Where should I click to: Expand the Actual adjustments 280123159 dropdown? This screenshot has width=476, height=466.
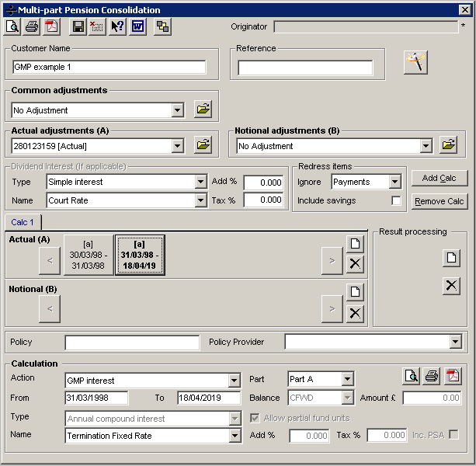point(178,146)
